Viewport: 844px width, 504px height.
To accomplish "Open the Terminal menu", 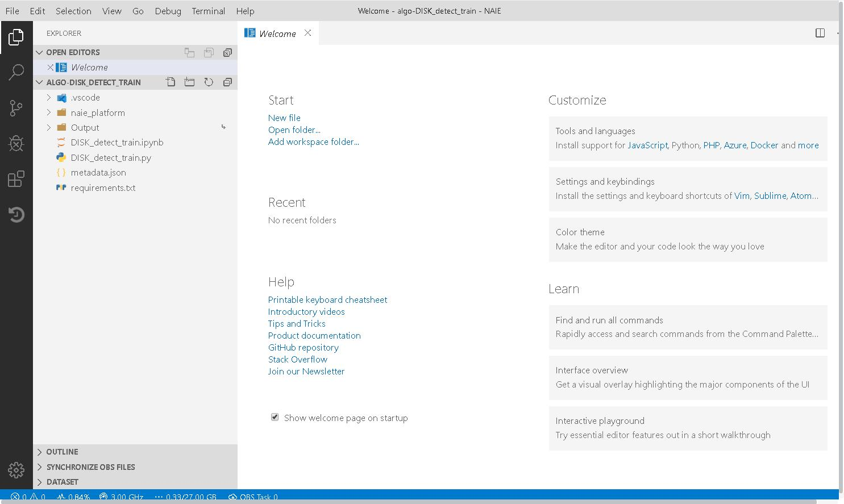I will click(208, 11).
